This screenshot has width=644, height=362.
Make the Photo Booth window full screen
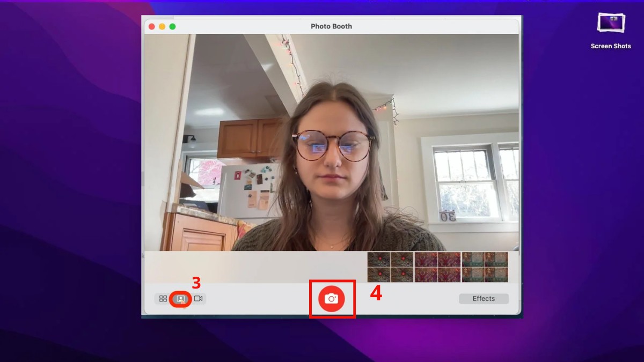[172, 26]
